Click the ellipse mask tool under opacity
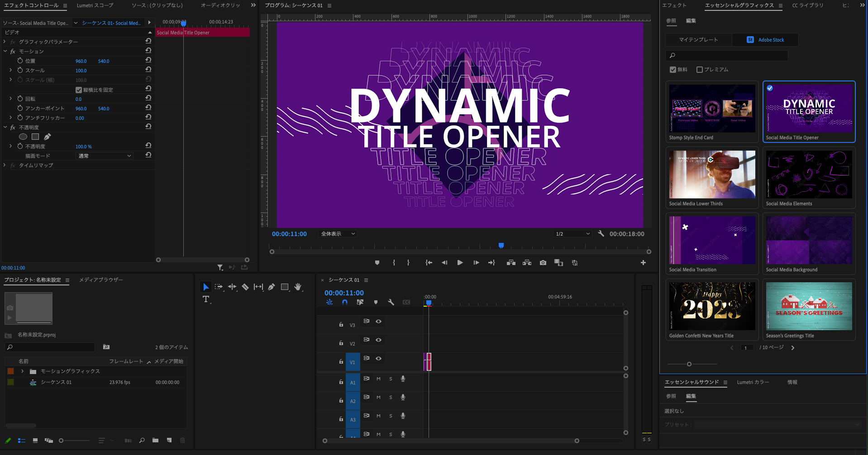 coord(23,137)
